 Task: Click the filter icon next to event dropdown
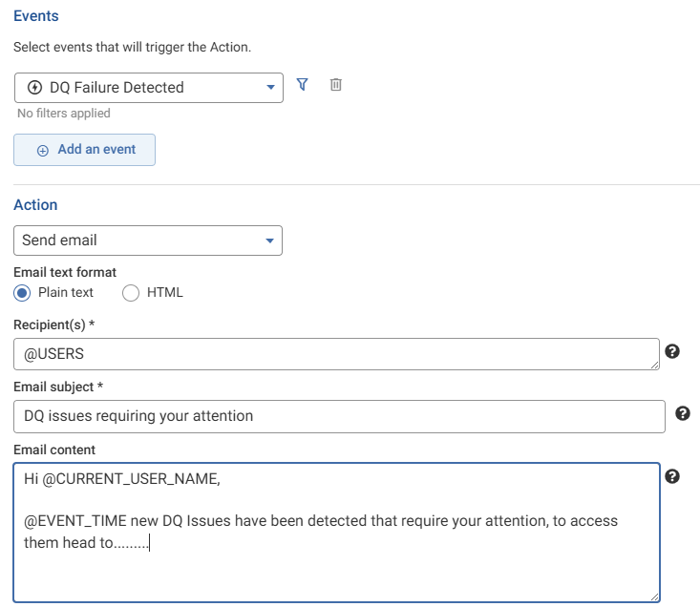[x=303, y=85]
